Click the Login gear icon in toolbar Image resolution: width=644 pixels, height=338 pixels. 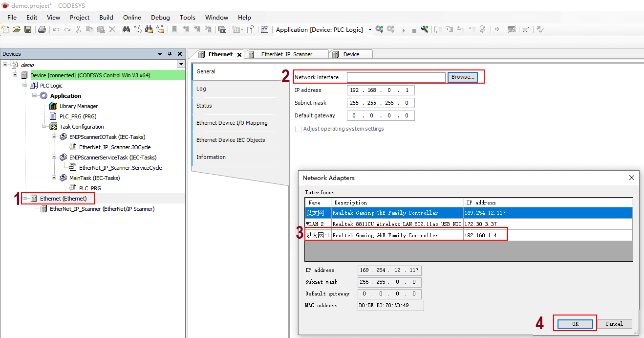[x=379, y=30]
